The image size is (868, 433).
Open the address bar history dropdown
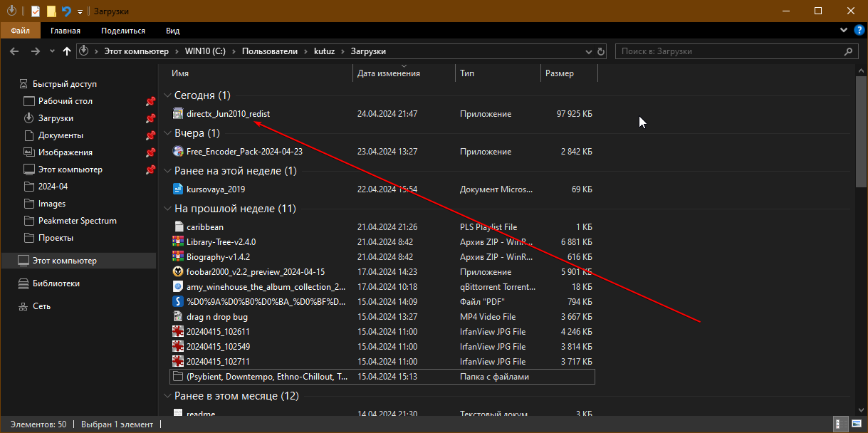pos(588,51)
